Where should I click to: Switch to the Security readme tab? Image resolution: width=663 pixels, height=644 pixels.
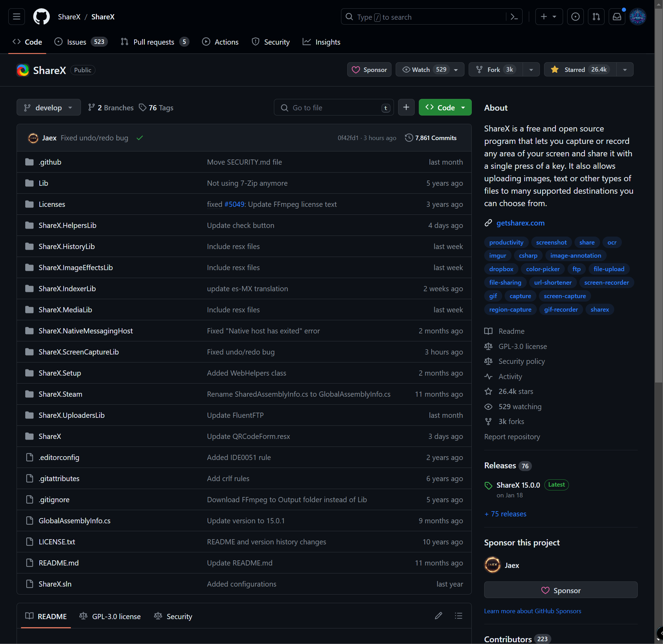click(173, 616)
